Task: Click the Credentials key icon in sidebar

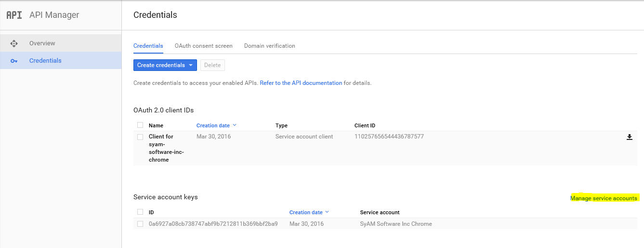Action: click(14, 61)
